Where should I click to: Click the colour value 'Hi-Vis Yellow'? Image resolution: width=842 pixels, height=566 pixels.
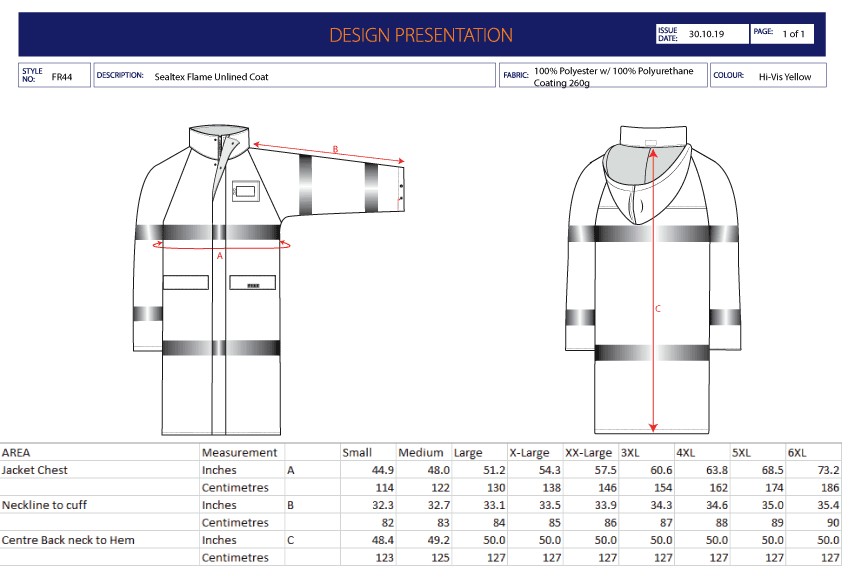pyautogui.click(x=785, y=77)
